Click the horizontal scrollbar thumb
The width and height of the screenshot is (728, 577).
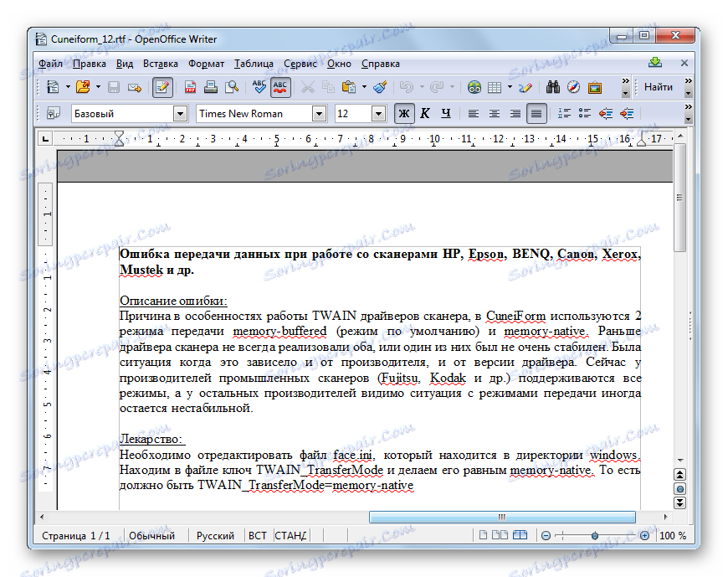pos(502,517)
